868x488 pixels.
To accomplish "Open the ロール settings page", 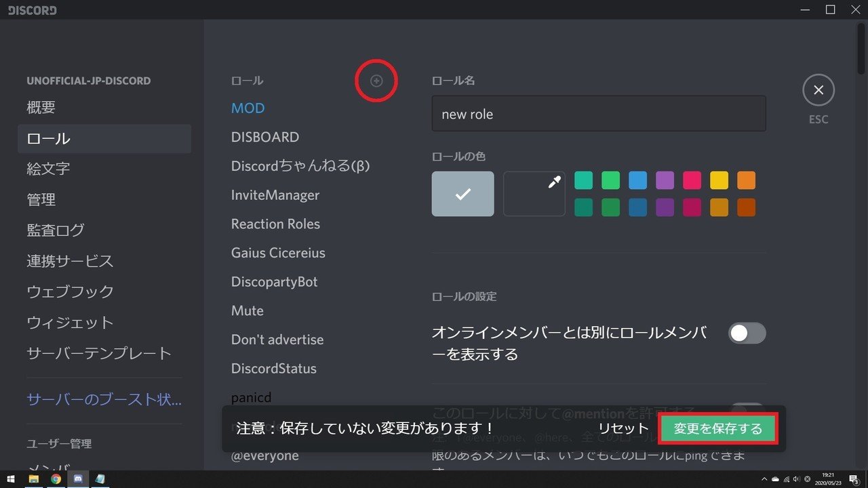I will (105, 139).
